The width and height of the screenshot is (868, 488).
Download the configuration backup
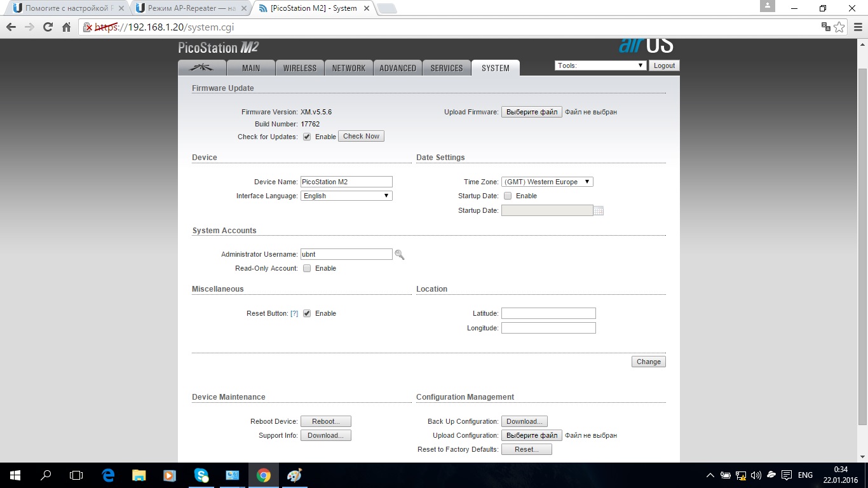pos(524,421)
